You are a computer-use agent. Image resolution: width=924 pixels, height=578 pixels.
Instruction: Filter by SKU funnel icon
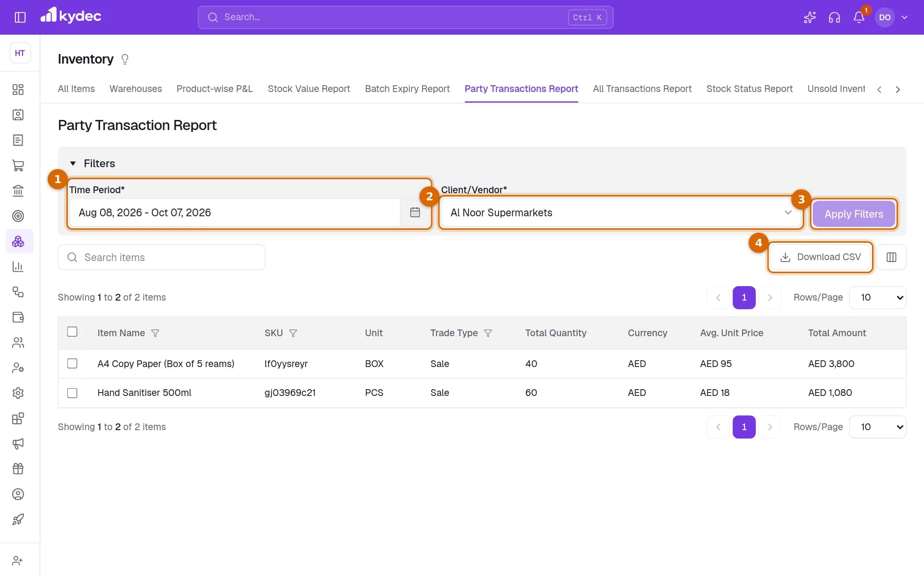click(x=293, y=333)
